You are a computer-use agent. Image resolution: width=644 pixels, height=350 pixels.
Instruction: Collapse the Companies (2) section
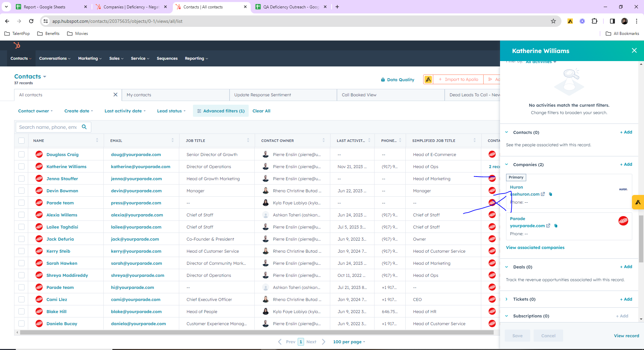pos(507,164)
